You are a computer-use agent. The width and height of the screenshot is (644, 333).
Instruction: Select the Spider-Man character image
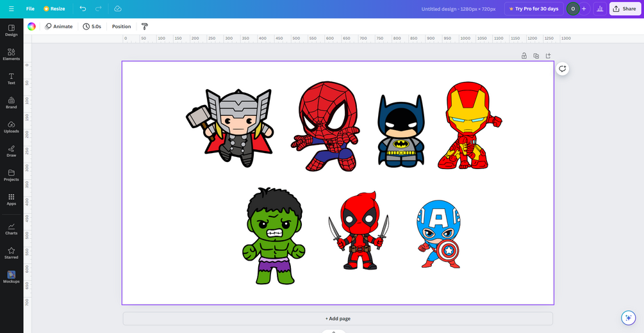pos(326,126)
